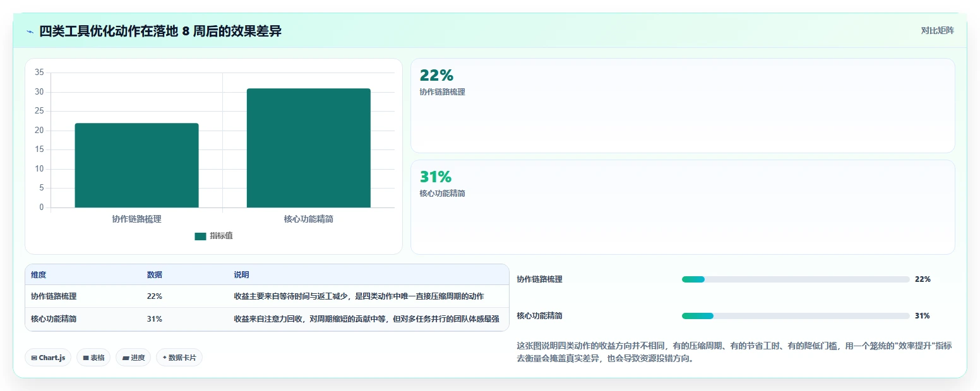Viewport: 980px width, 391px height.
Task: Click the 核心功能精简 31% progress bar
Action: point(796,316)
